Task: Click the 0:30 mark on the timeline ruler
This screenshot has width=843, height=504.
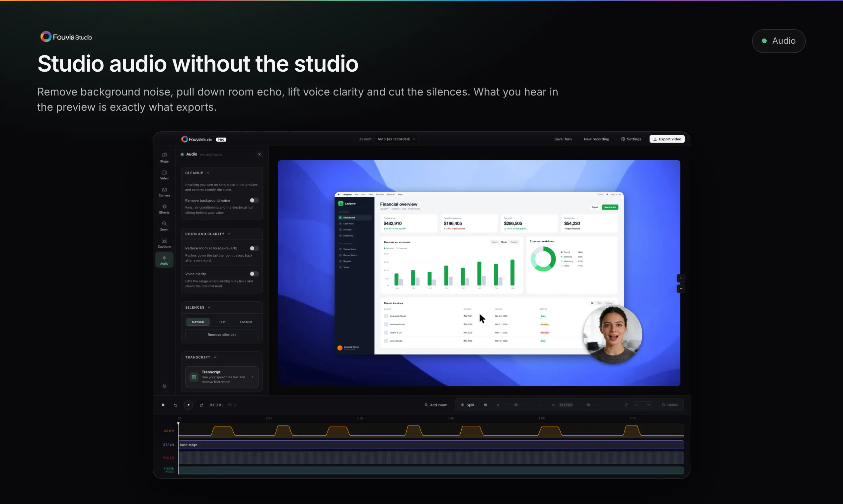Action: click(360, 418)
